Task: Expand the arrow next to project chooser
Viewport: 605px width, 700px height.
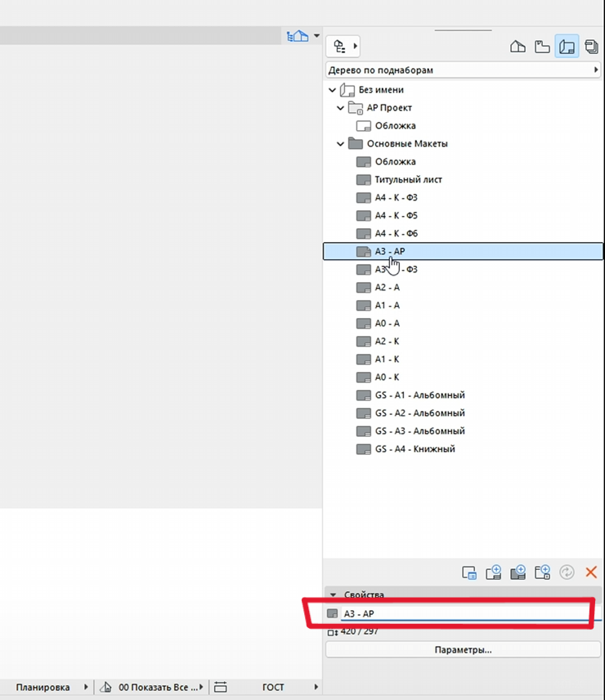Action: click(355, 46)
